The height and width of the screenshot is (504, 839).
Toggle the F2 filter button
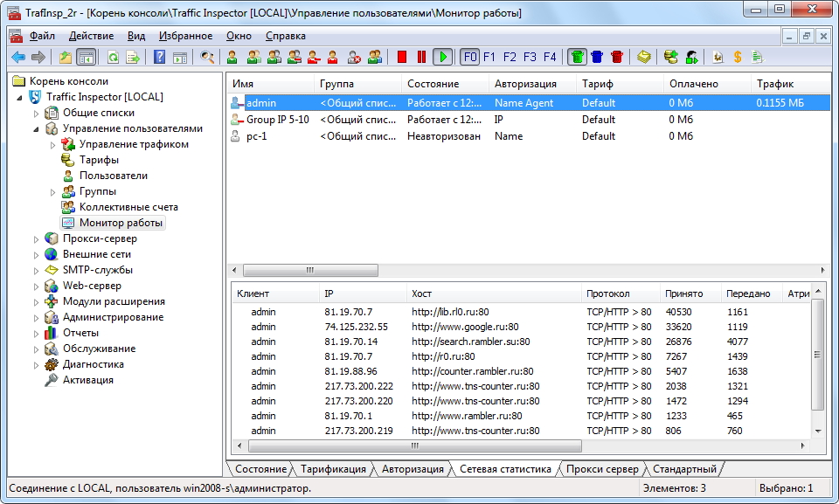(510, 57)
